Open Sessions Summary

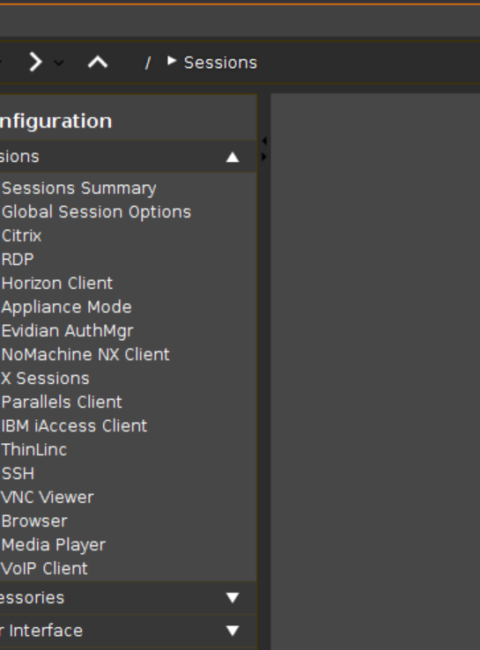(x=79, y=188)
